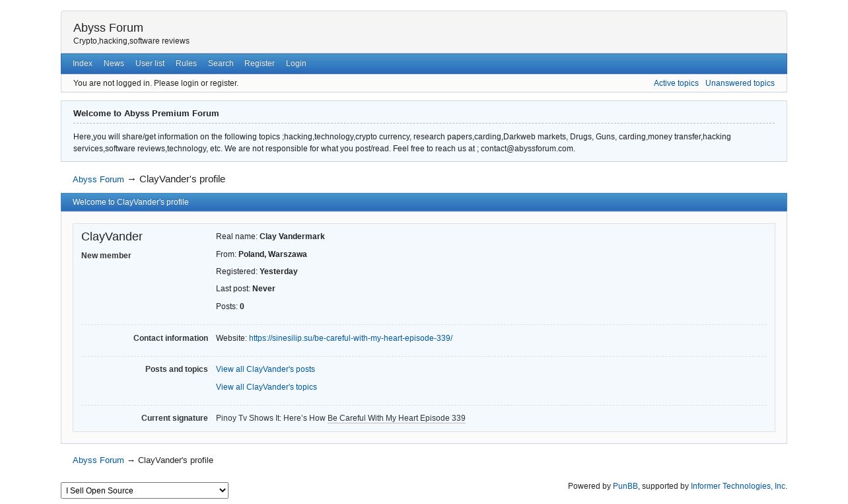Click the location text Poland, Warszawa
The image size is (848, 504).
(273, 254)
